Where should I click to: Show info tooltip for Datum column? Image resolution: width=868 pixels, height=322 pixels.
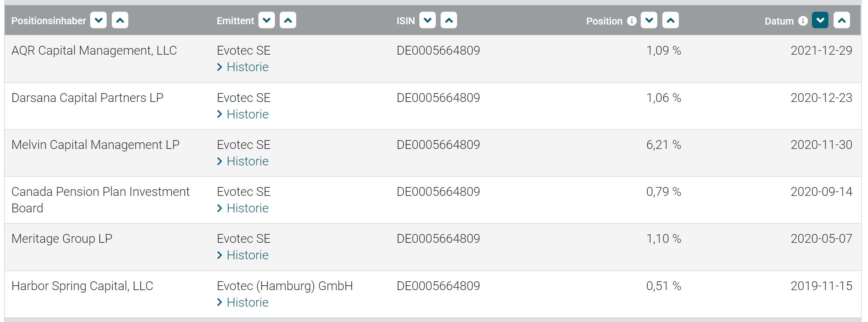click(803, 21)
